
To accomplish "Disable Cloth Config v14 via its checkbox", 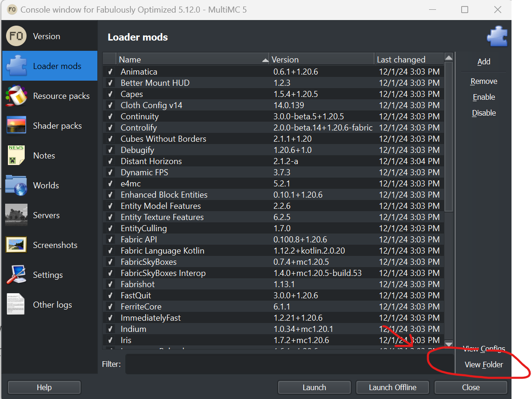I will click(x=110, y=105).
